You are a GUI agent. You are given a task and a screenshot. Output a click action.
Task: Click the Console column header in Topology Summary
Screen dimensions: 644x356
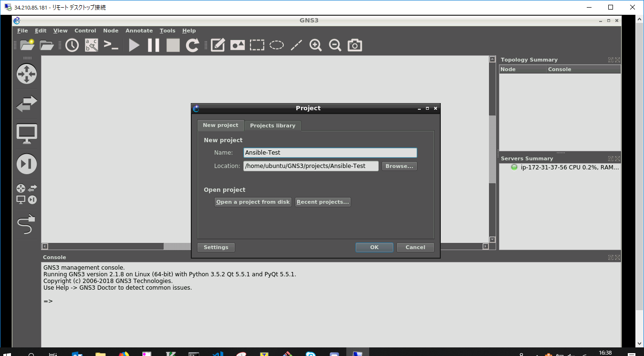click(x=583, y=69)
